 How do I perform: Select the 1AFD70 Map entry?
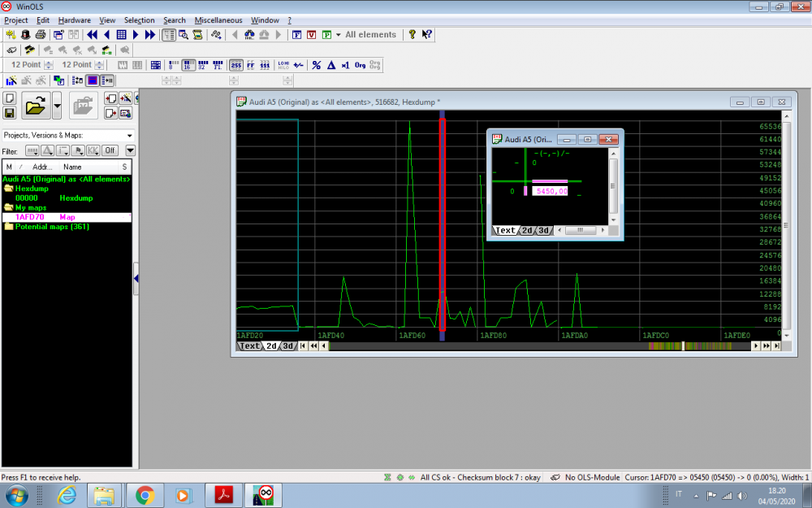[x=67, y=217]
